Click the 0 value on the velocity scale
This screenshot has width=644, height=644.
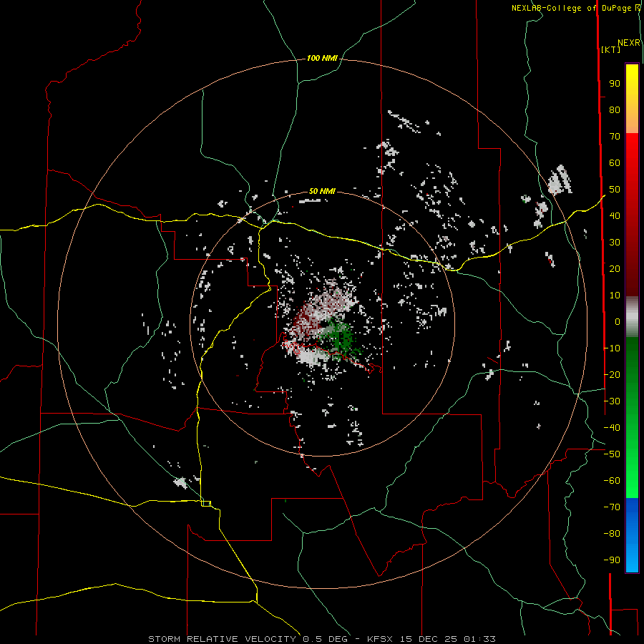pos(618,321)
